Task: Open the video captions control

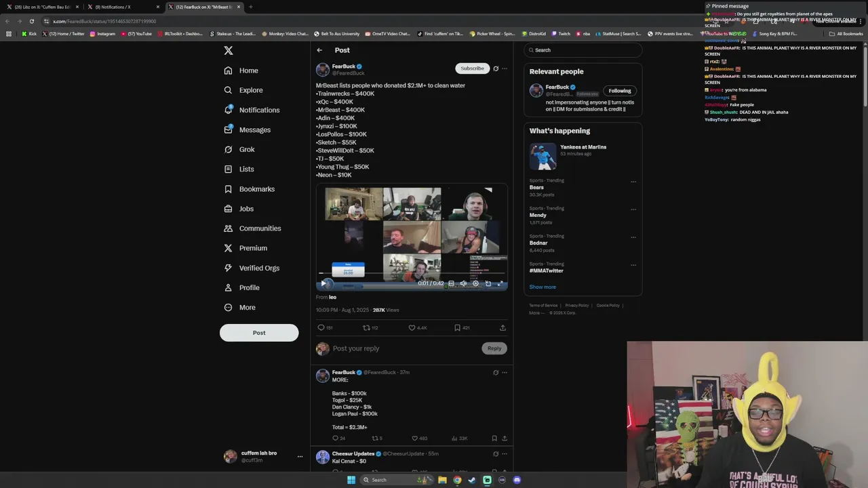Action: [x=451, y=283]
